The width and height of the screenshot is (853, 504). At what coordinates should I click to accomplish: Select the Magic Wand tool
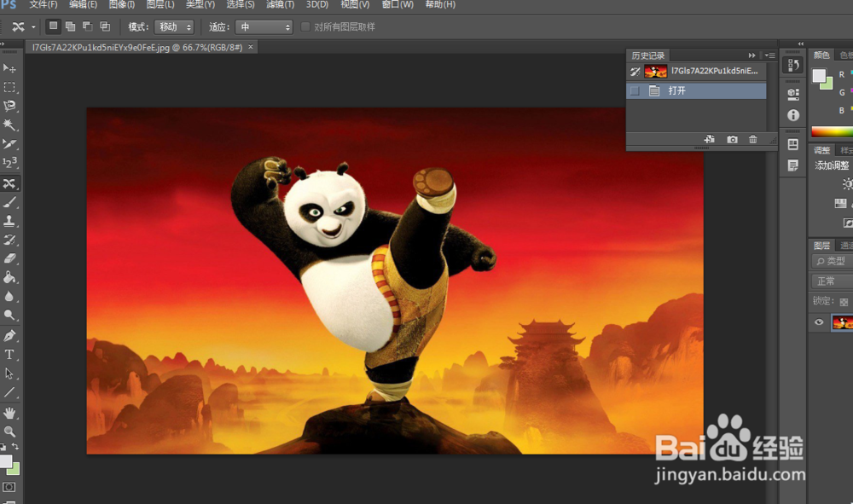[x=9, y=125]
